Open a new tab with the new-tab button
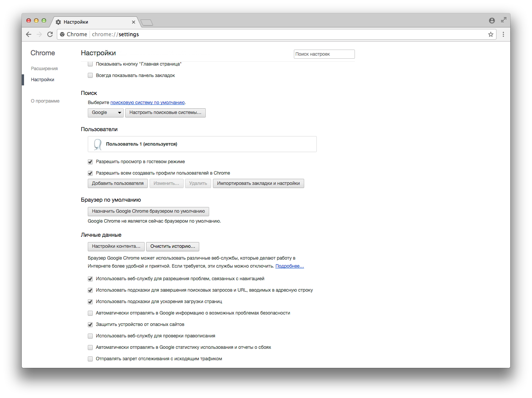532x398 pixels. click(x=147, y=22)
